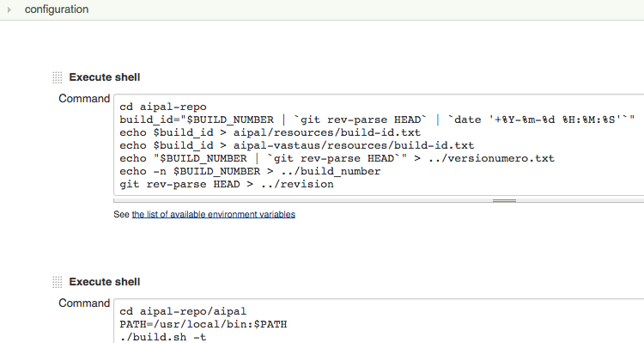644x343 pixels.
Task: Click the ../versionumero.txt echo line
Action: point(337,158)
